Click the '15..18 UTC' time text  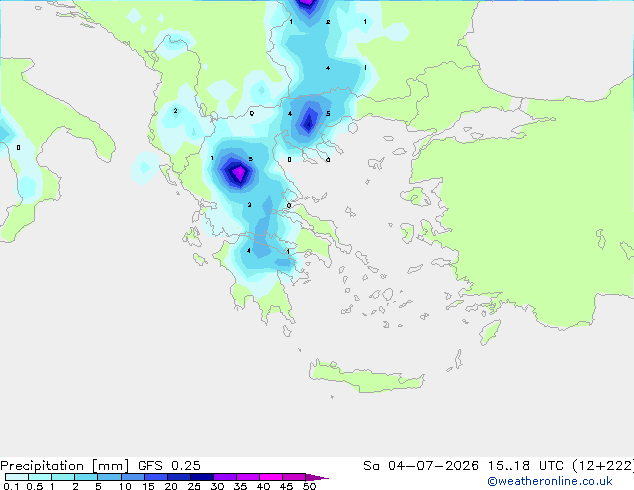tap(525, 466)
